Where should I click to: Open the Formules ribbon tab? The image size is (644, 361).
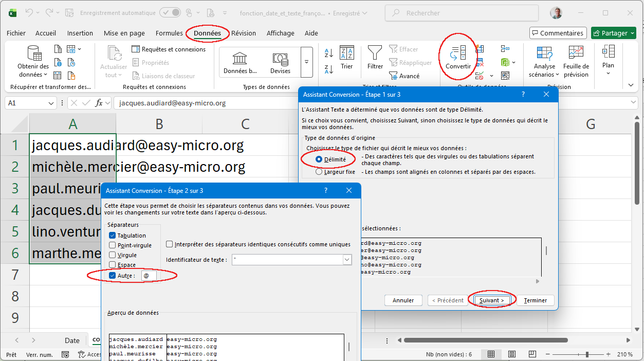(169, 33)
